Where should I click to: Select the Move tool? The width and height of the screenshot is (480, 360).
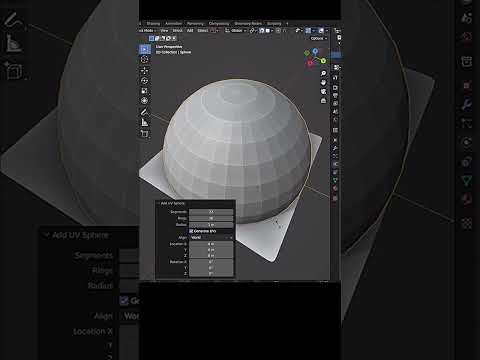pyautogui.click(x=144, y=70)
